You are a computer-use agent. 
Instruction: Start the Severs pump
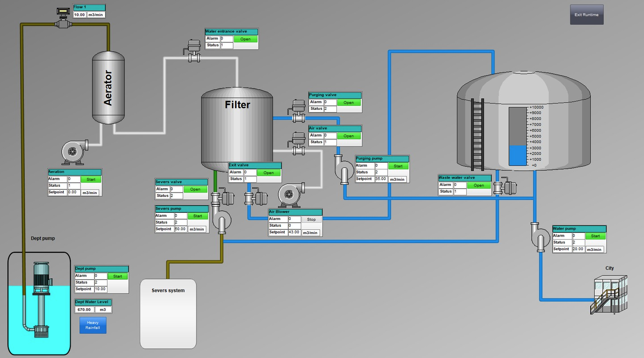pos(198,216)
